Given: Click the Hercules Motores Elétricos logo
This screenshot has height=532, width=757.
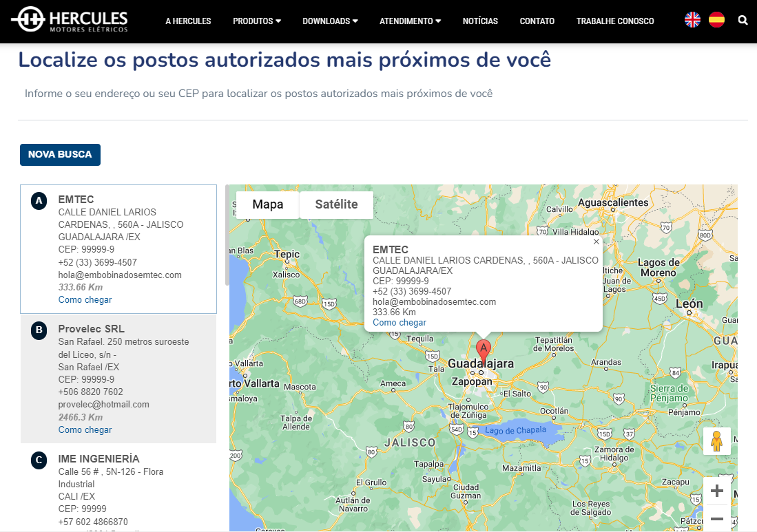Looking at the screenshot, I should click(70, 20).
